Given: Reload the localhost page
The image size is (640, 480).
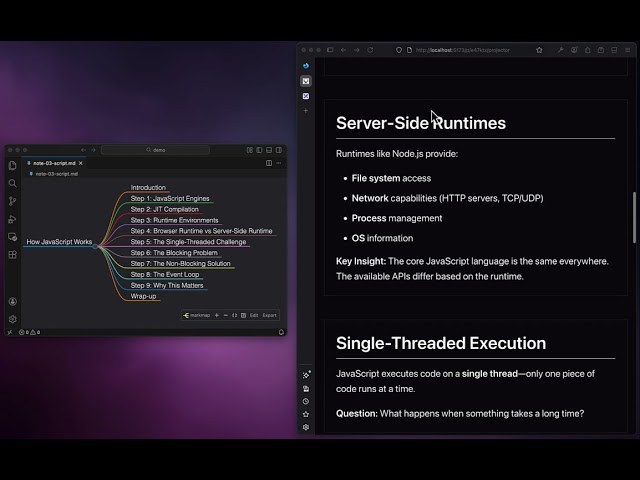Looking at the screenshot, I should click(370, 50).
